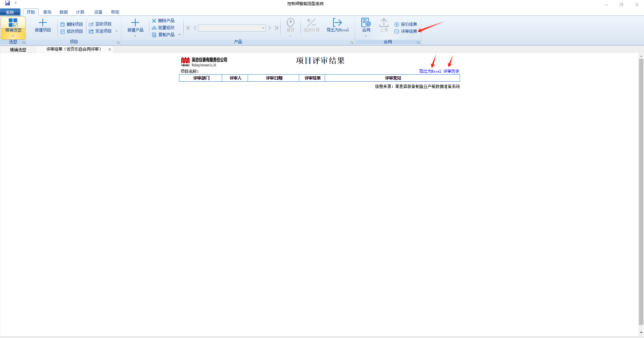Viewport: 644px width, 338px height.
Task: Switch to the 查询 ribbon tab
Action: pos(47,12)
